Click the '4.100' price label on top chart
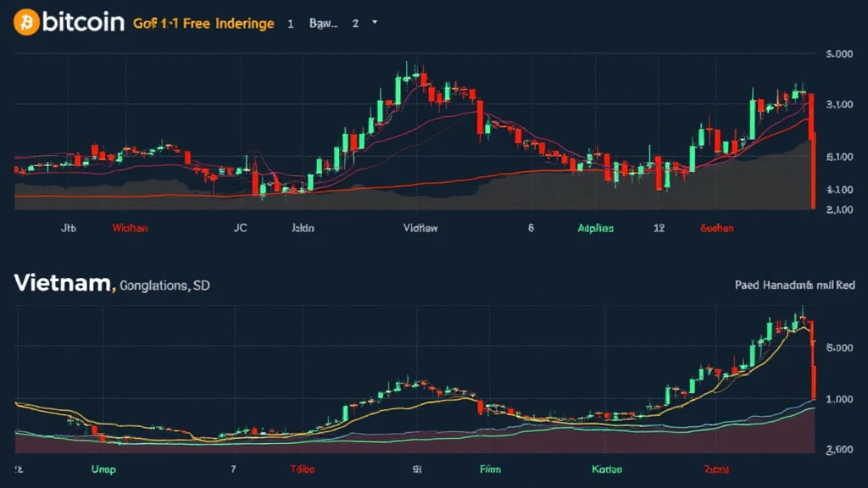Screen dimensions: 868x488 click(839, 190)
